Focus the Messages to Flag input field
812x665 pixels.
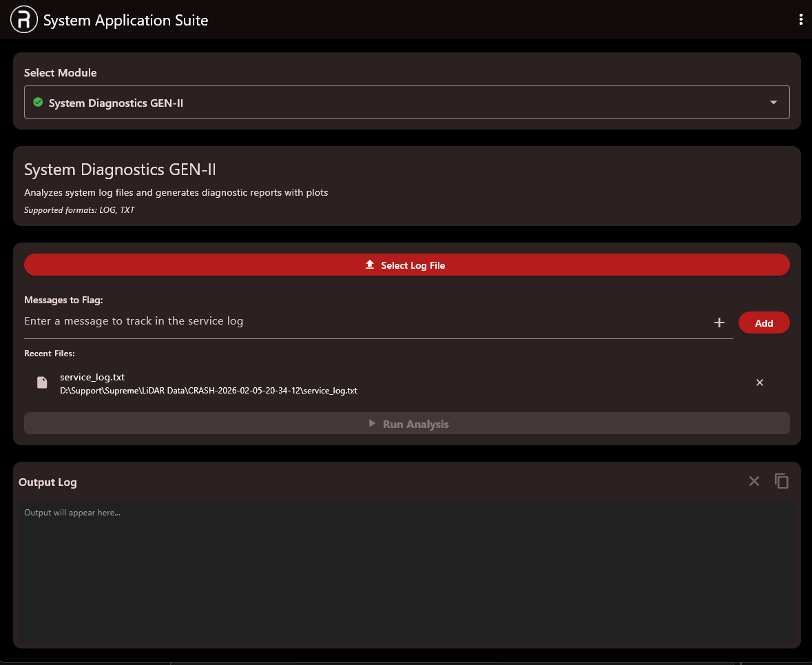click(x=365, y=321)
